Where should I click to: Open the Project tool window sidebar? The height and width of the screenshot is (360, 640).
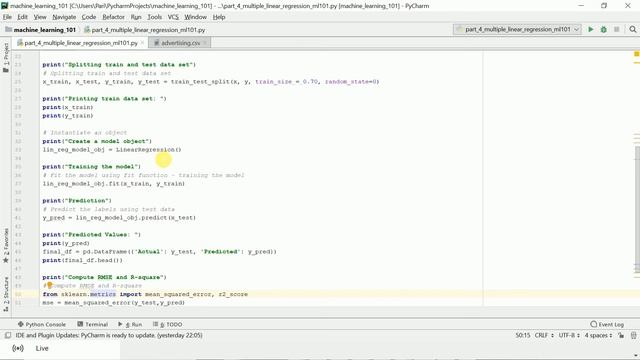[6, 58]
